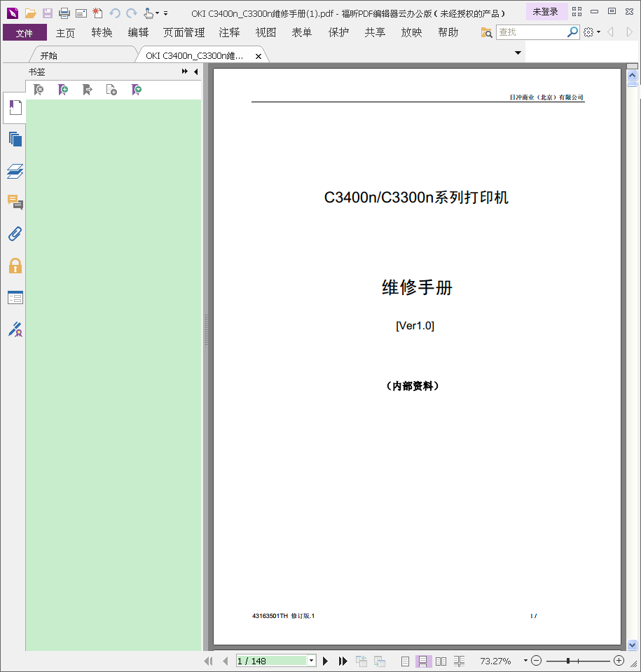The height and width of the screenshot is (672, 641).
Task: Go to the previous search result arrow
Action: tap(611, 32)
